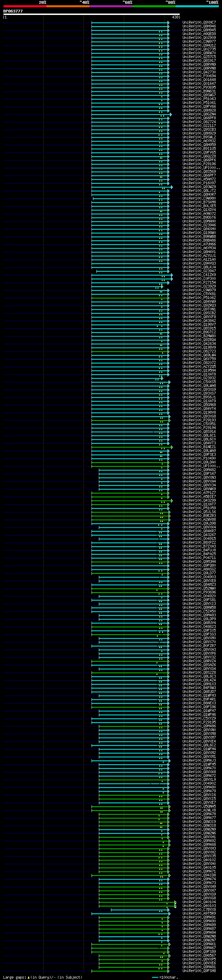This screenshot has width=222, height=980.
Task: Select hit label UniRef100_Q8LKJ4
Action: (x=199, y=267)
